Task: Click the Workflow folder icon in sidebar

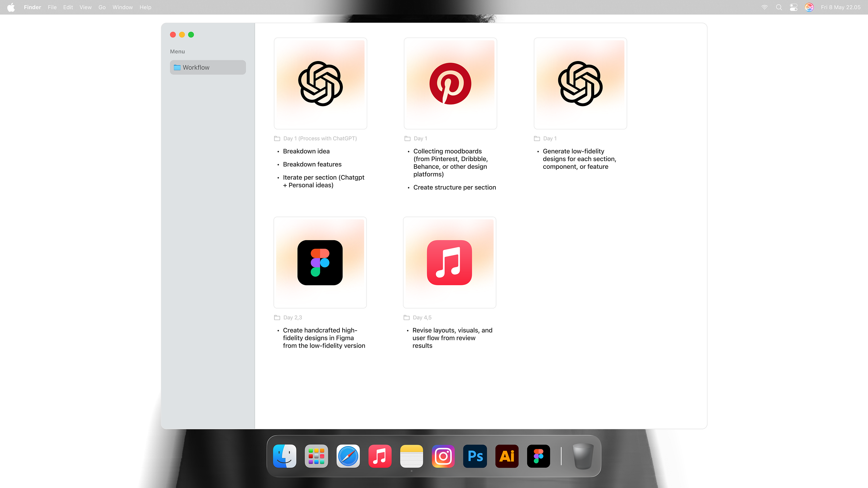Action: click(x=177, y=67)
